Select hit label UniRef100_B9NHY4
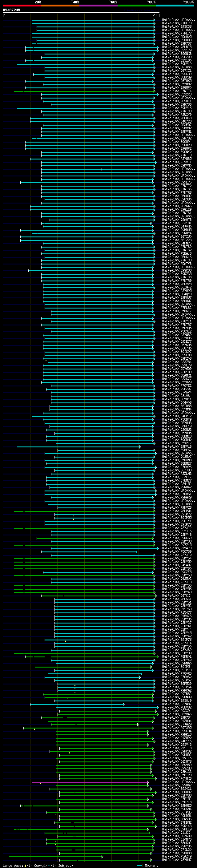Screen dimensions: 197x868 pos(177,233)
